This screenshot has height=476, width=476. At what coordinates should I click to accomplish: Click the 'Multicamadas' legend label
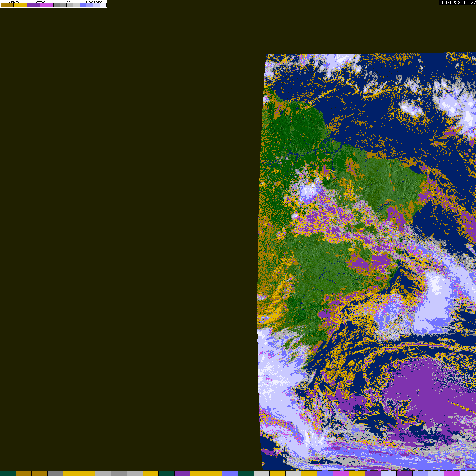coord(93,2)
